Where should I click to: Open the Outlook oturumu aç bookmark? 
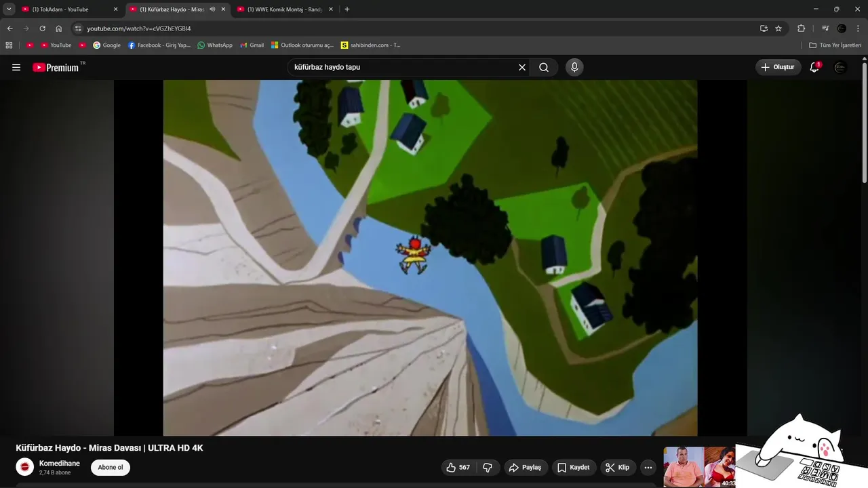(302, 45)
